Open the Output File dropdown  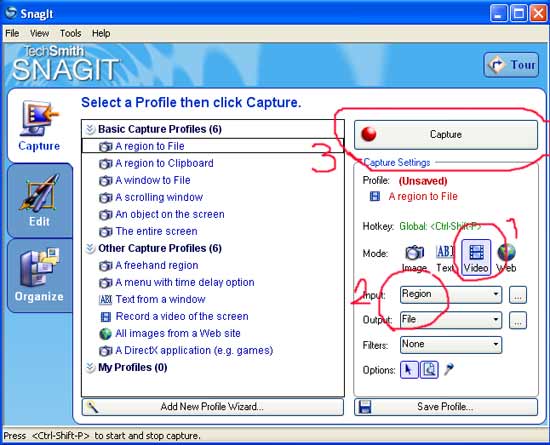[x=451, y=320]
